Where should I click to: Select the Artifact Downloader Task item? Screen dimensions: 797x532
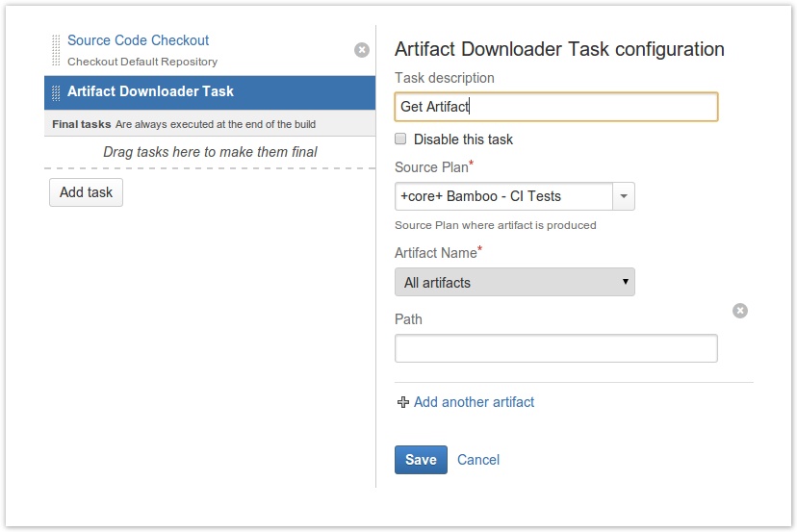(x=210, y=93)
